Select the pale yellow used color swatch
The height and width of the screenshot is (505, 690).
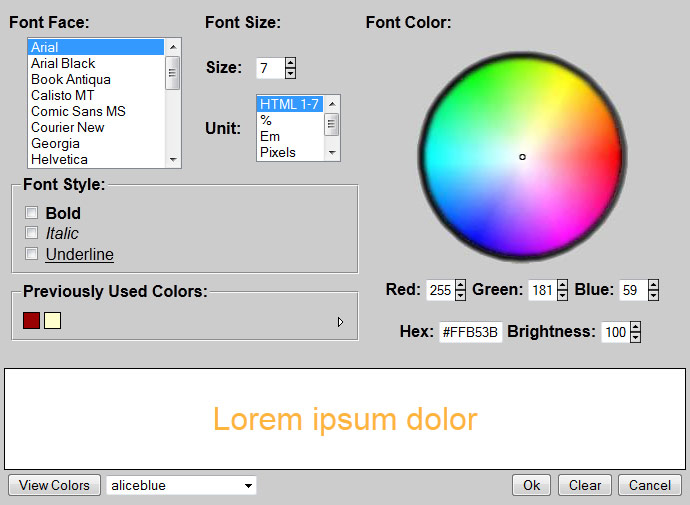(53, 320)
